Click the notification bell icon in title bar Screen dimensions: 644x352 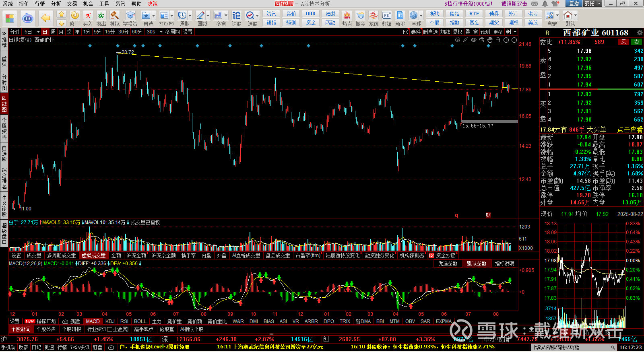[x=545, y=4]
